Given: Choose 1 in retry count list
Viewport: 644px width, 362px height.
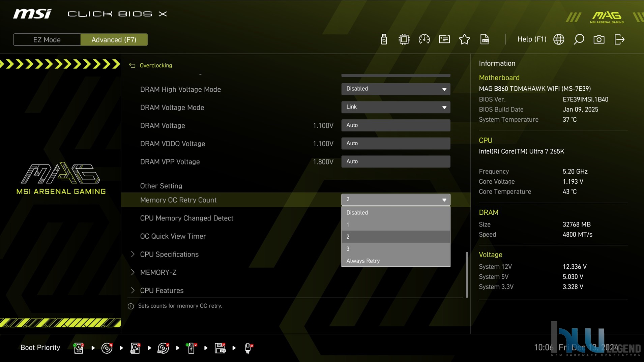Looking at the screenshot, I should [396, 224].
